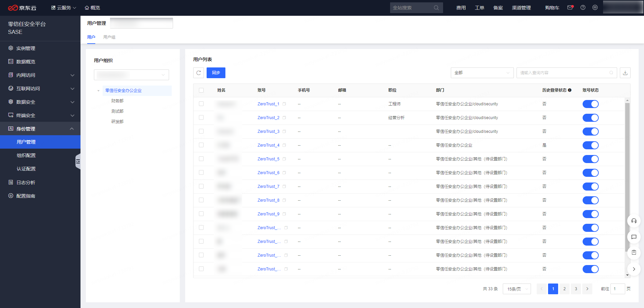644x308 pixels.
Task: Check the ZeroTrust_2 row checkbox
Action: 201,118
